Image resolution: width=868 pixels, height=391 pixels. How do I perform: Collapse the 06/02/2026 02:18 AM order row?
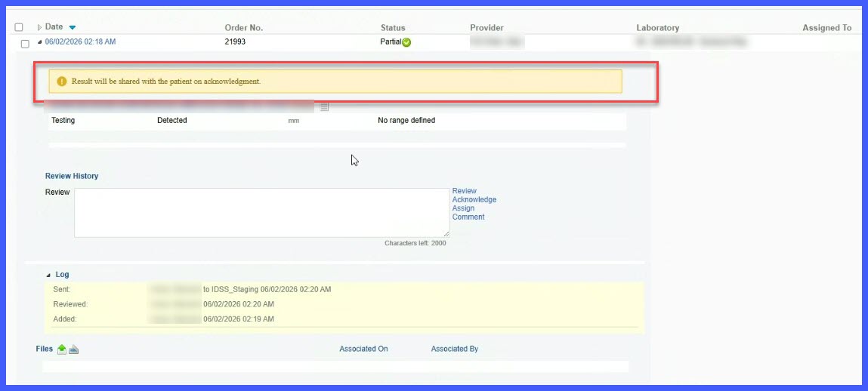tap(39, 42)
